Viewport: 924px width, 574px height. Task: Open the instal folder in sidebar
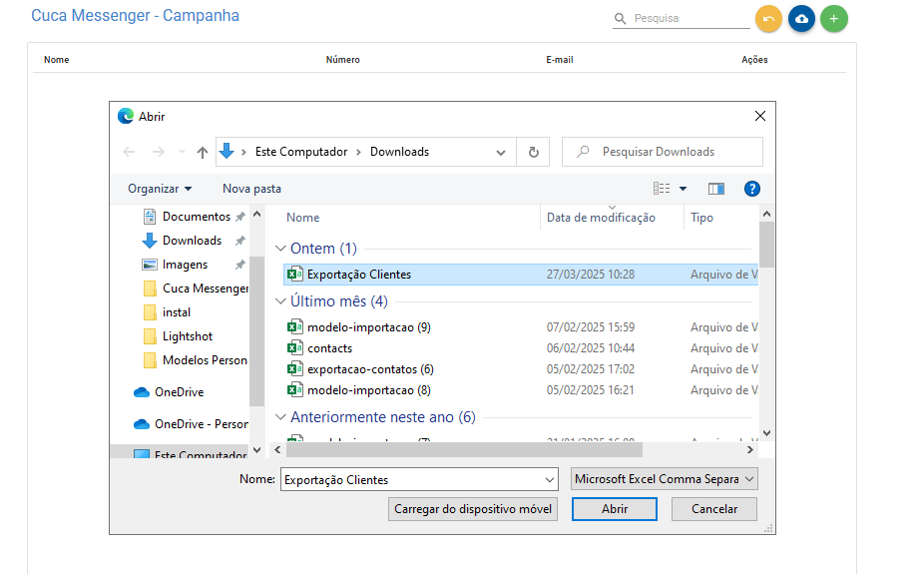[177, 312]
